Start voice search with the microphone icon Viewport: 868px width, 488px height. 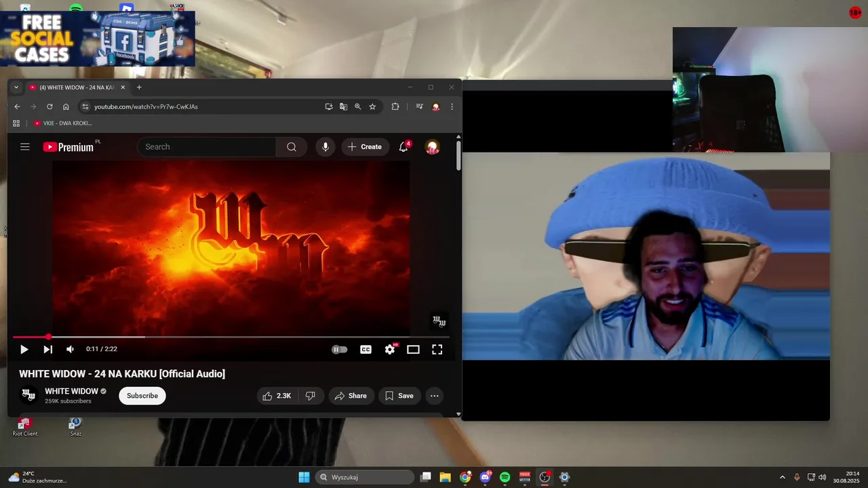(x=325, y=146)
